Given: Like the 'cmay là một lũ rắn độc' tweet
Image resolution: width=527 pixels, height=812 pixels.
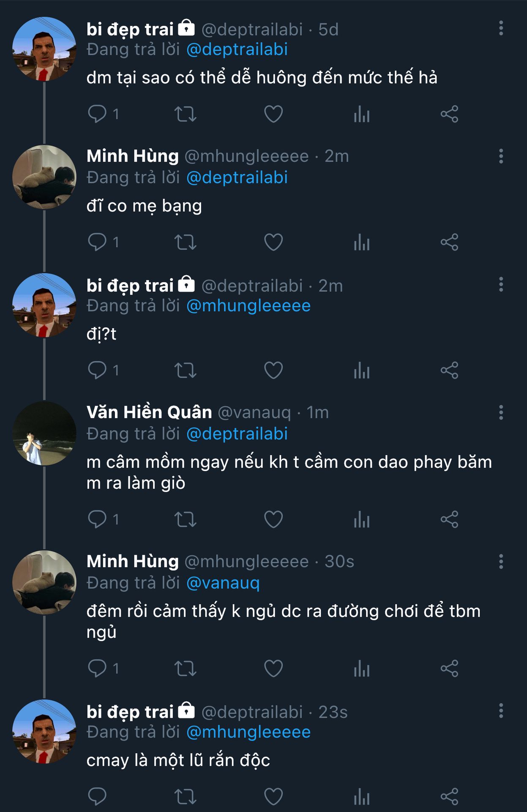Looking at the screenshot, I should [x=273, y=797].
